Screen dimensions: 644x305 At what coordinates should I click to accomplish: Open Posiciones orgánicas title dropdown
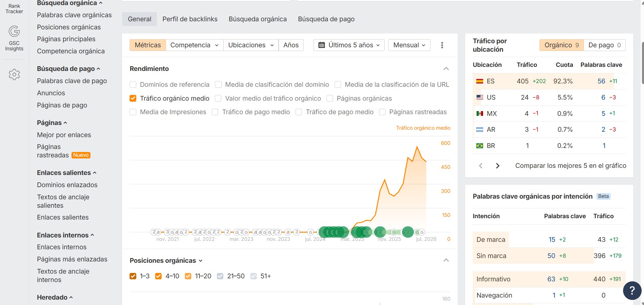(166, 260)
